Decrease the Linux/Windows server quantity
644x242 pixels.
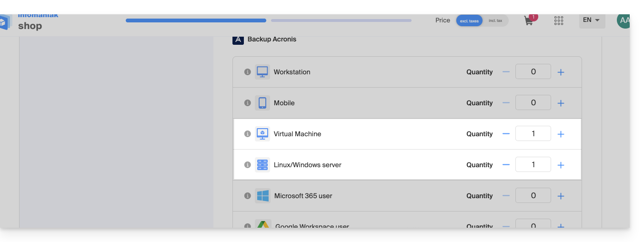coord(506,165)
